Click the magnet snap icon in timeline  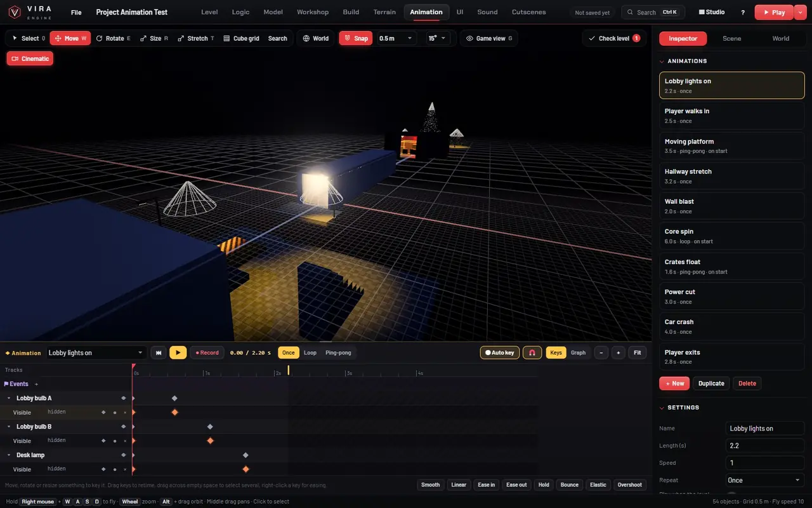click(532, 352)
